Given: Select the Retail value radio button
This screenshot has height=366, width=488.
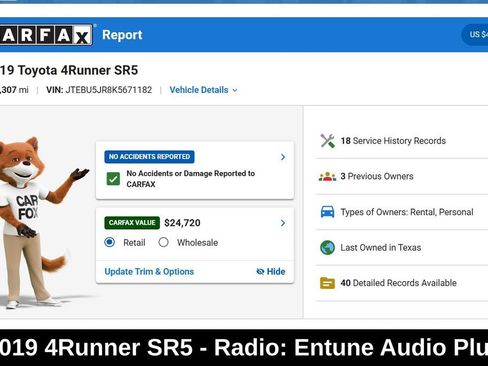Looking at the screenshot, I should [109, 242].
